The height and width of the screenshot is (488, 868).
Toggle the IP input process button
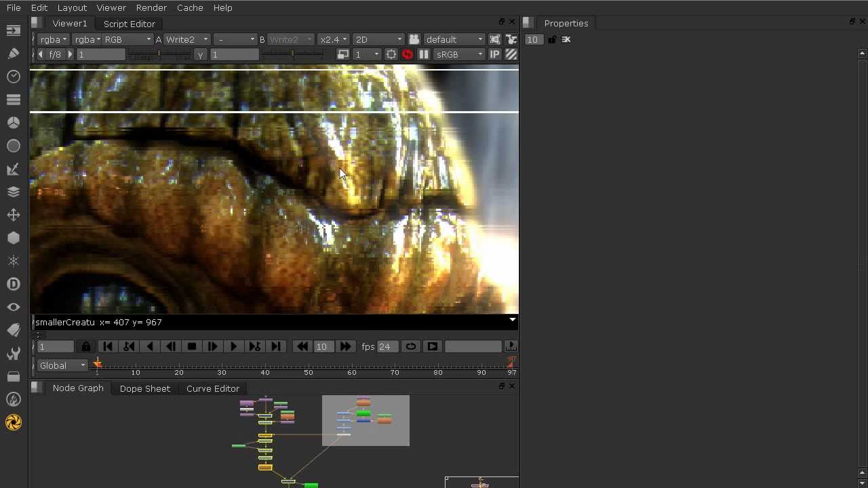[x=495, y=54]
